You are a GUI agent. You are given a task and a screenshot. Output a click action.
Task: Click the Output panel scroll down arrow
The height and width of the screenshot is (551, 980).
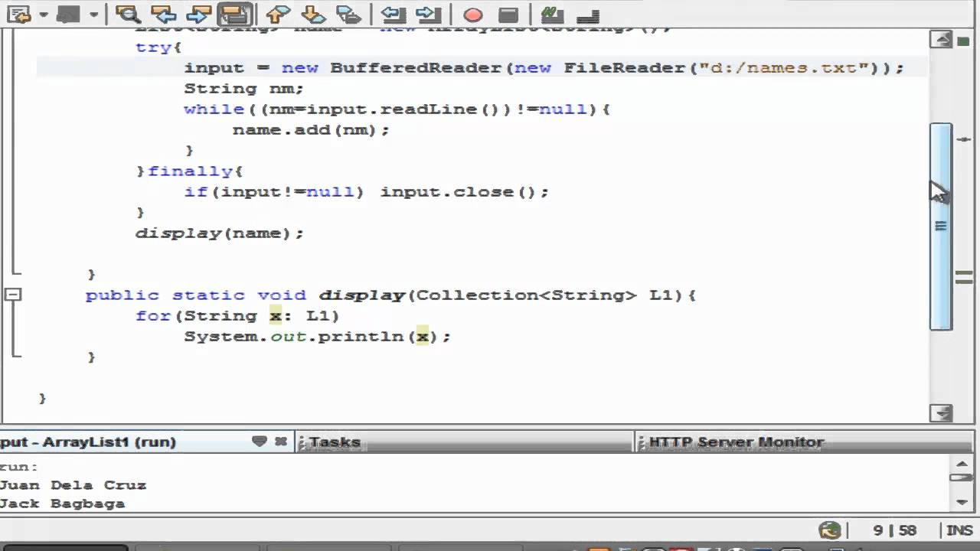962,502
